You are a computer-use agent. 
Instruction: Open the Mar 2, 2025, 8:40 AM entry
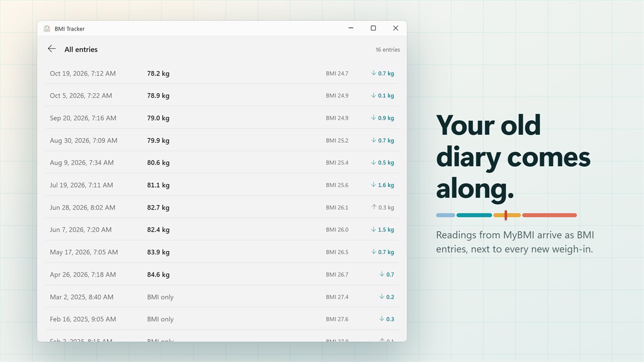click(x=222, y=297)
